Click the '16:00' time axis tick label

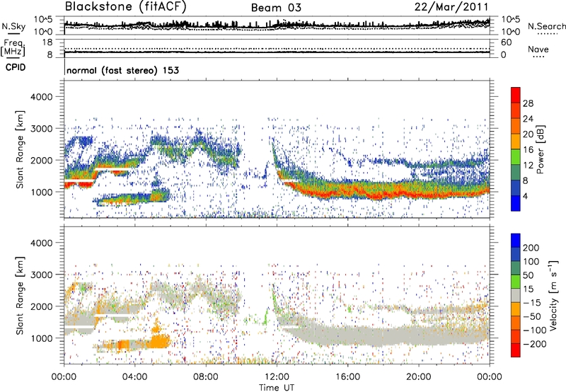347,377
